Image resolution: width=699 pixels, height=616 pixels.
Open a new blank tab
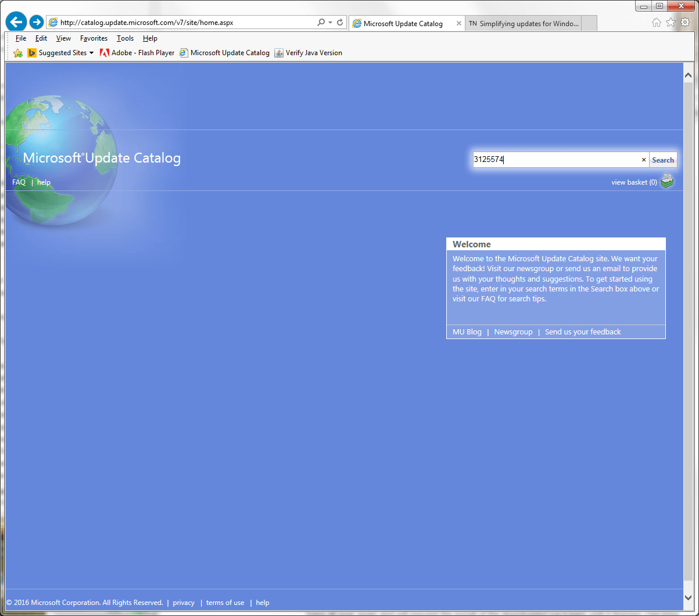(589, 23)
